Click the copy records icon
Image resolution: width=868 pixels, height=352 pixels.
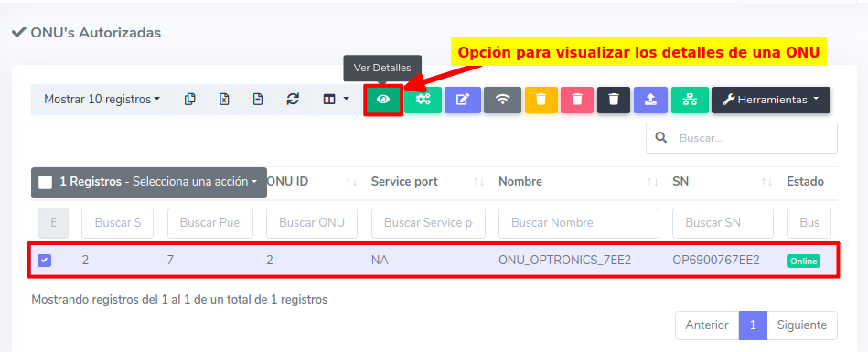click(190, 99)
